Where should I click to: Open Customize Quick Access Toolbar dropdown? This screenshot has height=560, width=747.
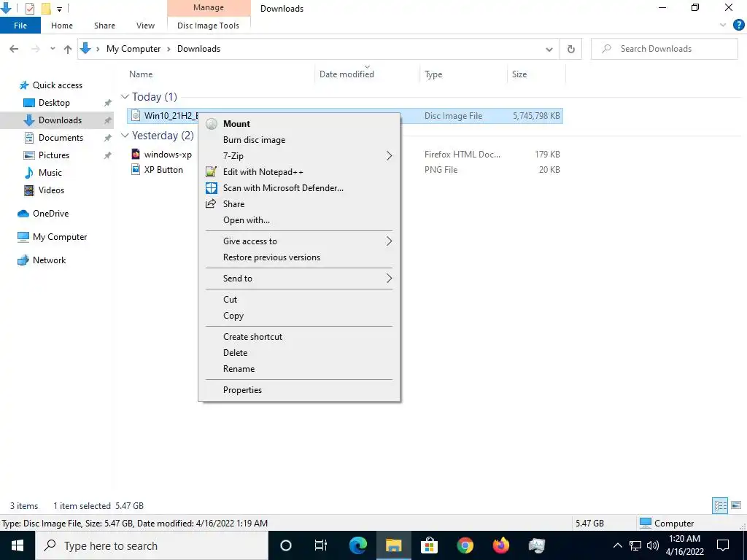tap(60, 9)
